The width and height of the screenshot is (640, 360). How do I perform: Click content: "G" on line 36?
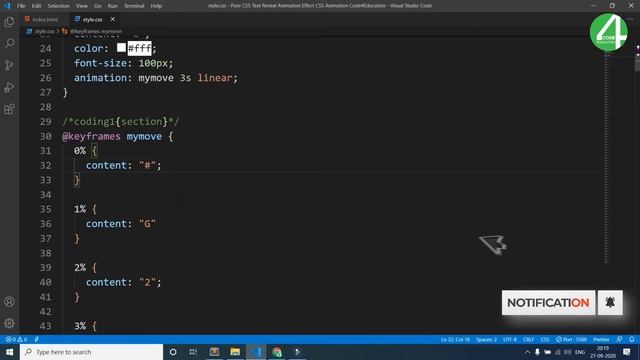coord(121,224)
